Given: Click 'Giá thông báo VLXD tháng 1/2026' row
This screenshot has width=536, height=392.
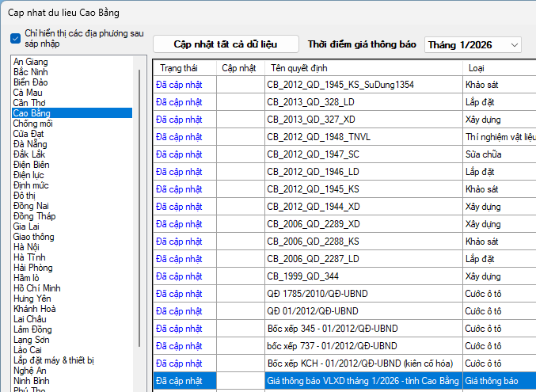Looking at the screenshot, I should (363, 381).
